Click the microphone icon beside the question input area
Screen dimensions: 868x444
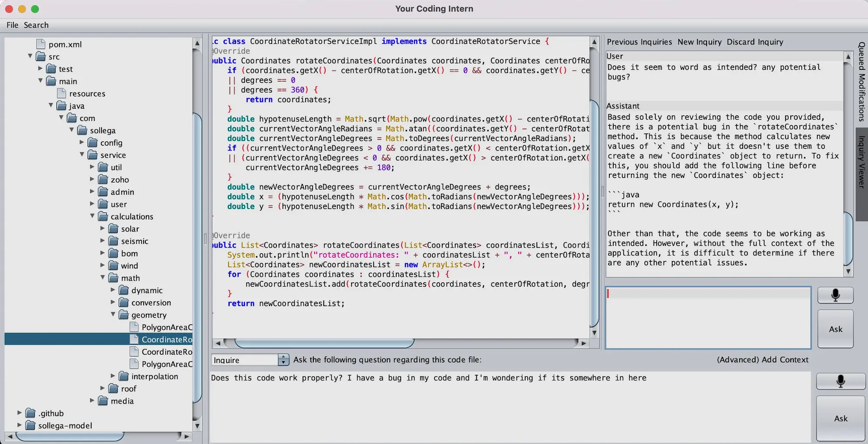(x=840, y=381)
